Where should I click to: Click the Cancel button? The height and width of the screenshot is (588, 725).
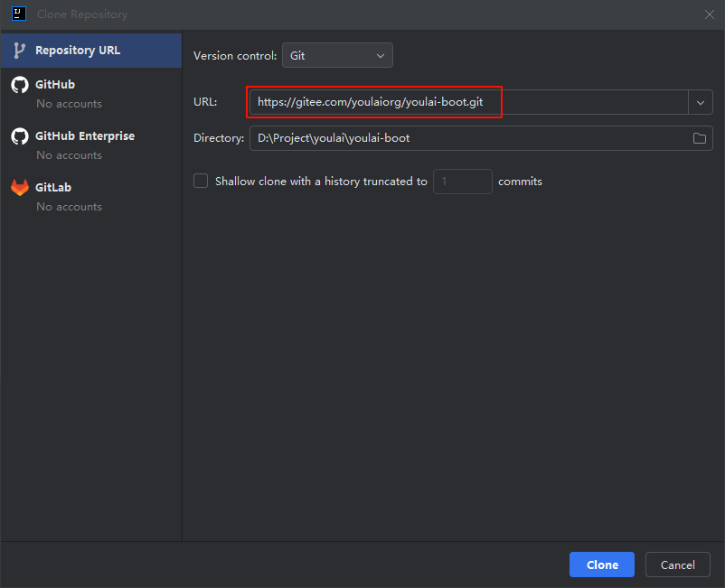[677, 565]
